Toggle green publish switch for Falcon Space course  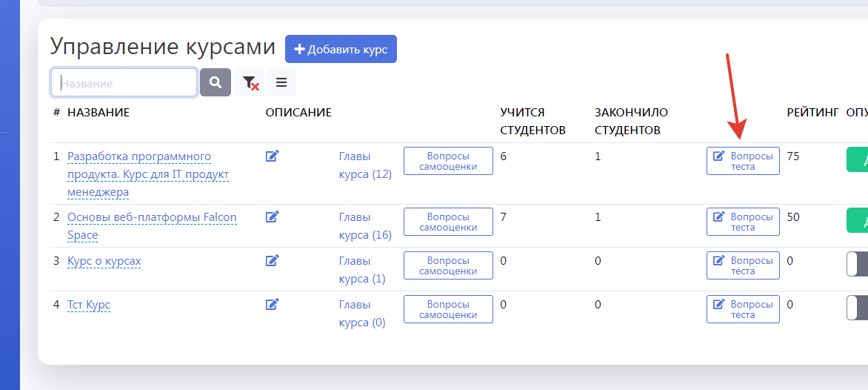(858, 220)
